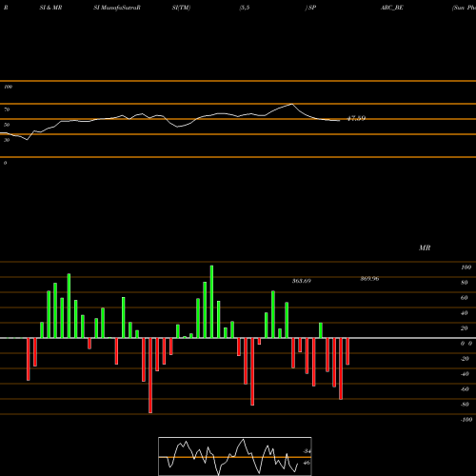The height and width of the screenshot is (476, 476).
Task: Click the RSI current value label 47.59
Action: pos(356,118)
